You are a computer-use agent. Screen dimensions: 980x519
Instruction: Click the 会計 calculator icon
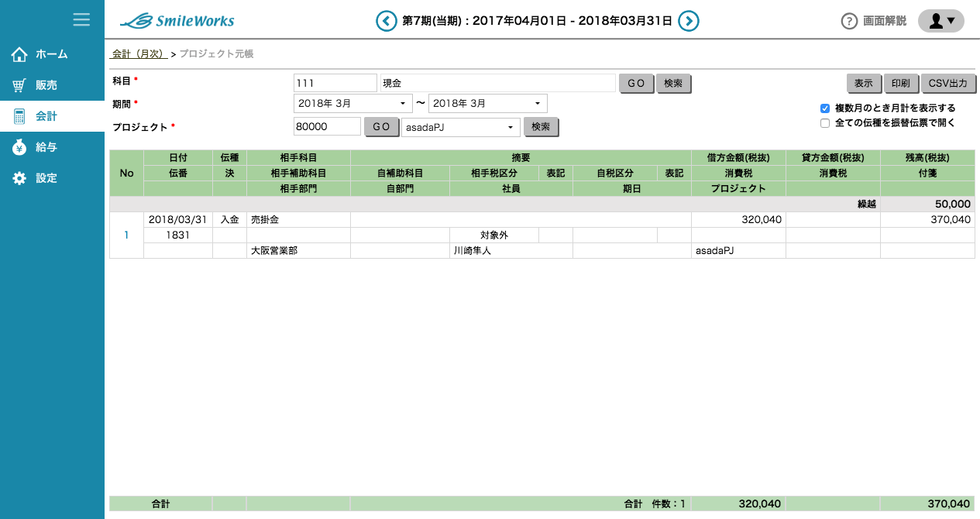pos(20,116)
